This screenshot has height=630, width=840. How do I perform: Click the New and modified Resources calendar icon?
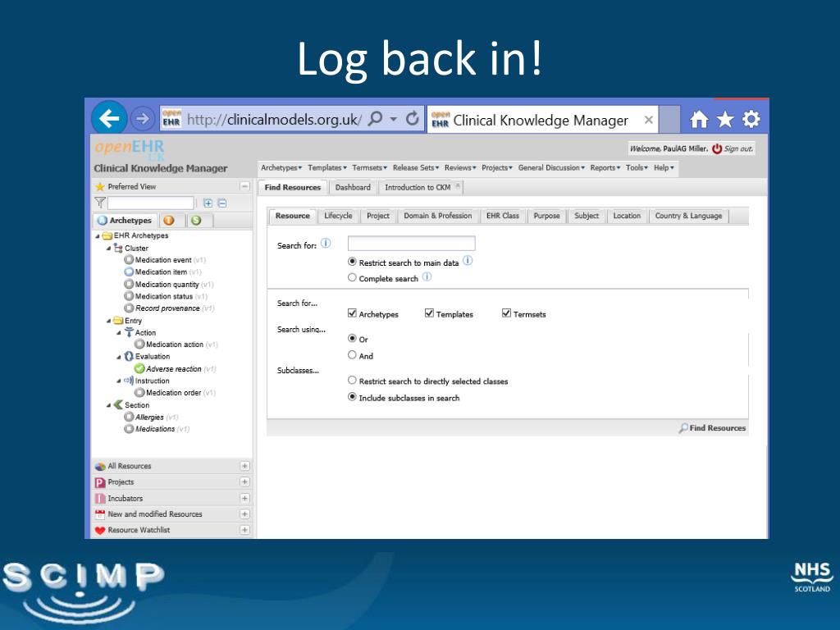(x=99, y=514)
